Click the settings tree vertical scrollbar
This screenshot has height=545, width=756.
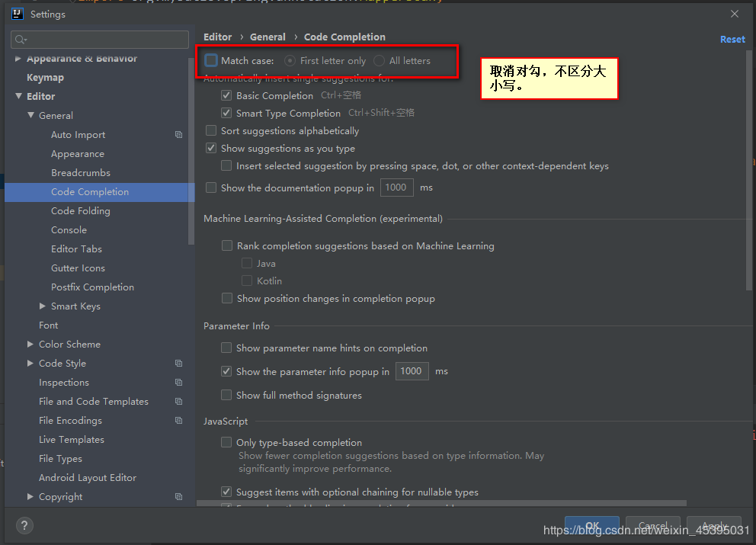tap(191, 150)
